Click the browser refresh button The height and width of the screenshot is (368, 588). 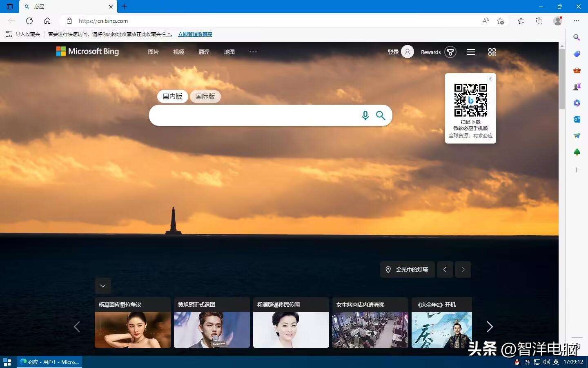[29, 21]
